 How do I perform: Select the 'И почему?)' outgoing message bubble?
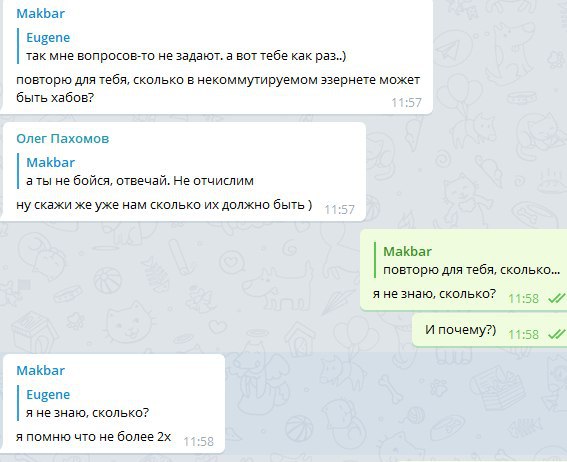tap(490, 330)
